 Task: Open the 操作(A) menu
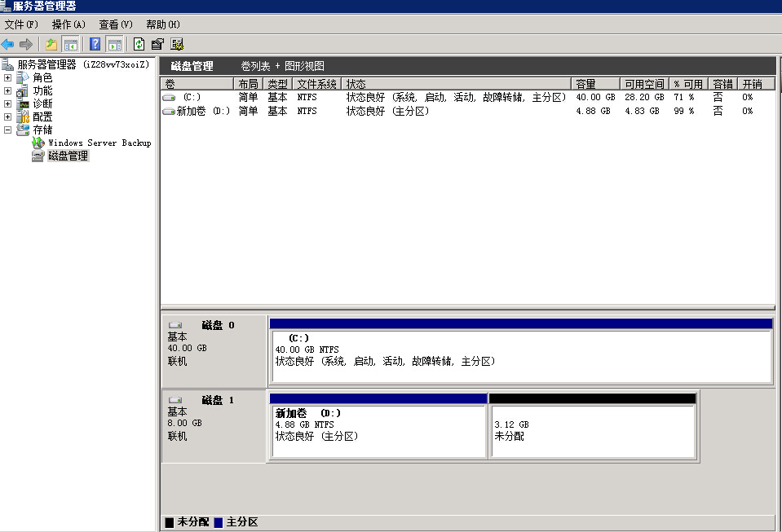(68, 24)
